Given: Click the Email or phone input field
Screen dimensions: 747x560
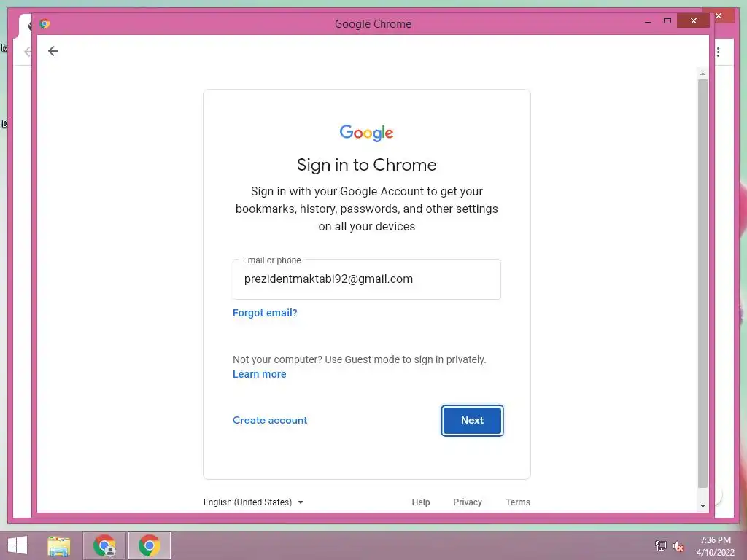Looking at the screenshot, I should 367,279.
